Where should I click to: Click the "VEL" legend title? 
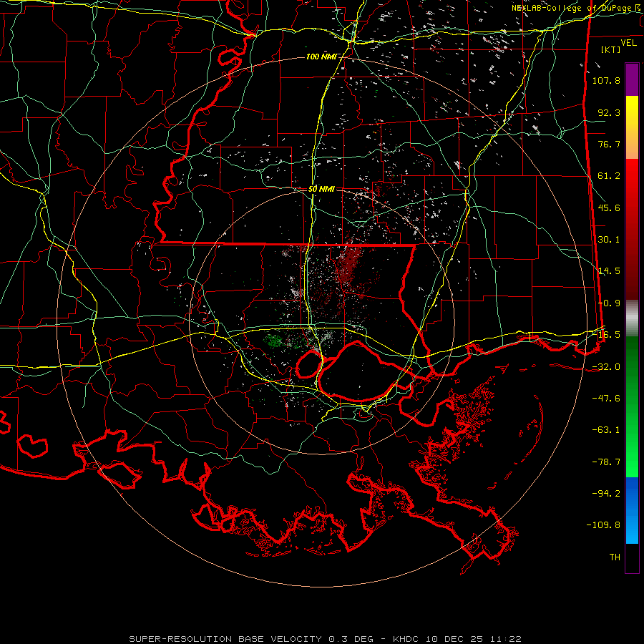click(628, 43)
